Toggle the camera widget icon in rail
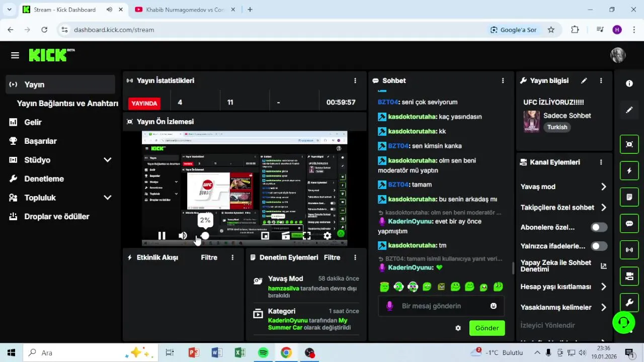 [x=629, y=276]
